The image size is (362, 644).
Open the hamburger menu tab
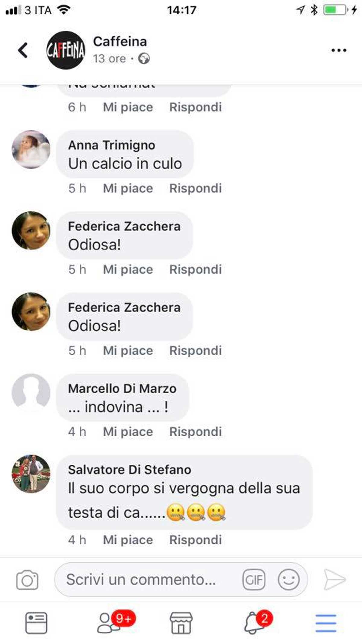tap(326, 623)
